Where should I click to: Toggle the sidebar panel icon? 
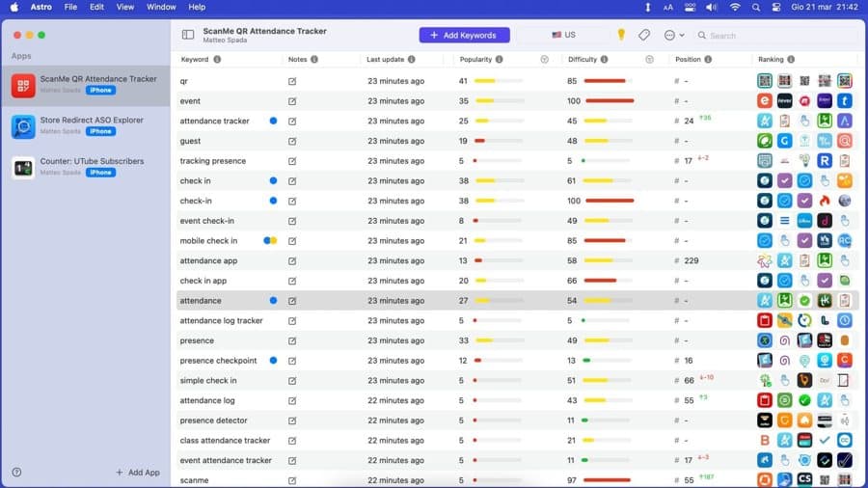coord(188,35)
